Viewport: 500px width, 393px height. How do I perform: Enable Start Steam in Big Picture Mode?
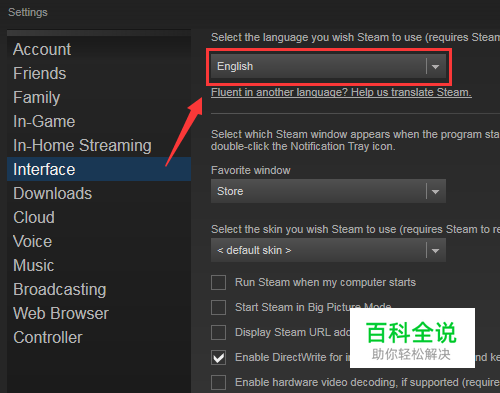click(x=218, y=307)
